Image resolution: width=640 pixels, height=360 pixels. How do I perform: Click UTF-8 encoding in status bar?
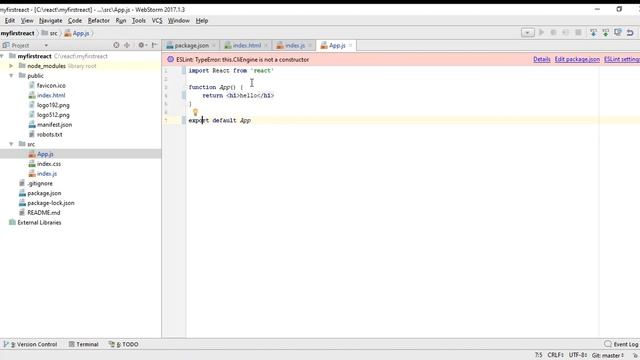pos(578,355)
